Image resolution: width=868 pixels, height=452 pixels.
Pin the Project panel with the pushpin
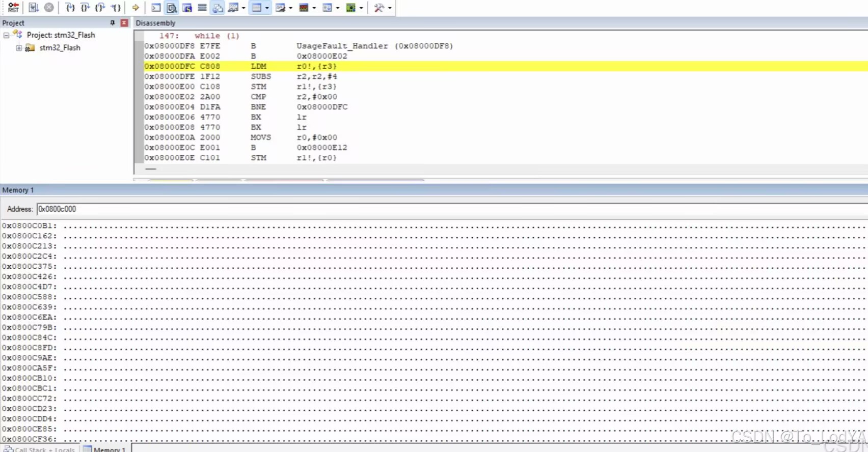(113, 23)
